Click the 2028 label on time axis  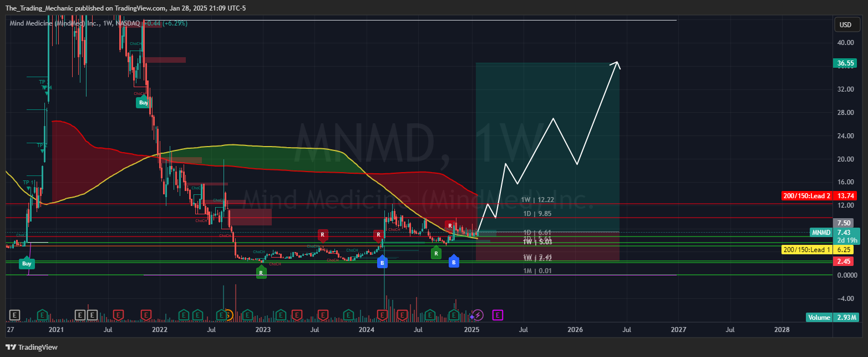pyautogui.click(x=781, y=329)
